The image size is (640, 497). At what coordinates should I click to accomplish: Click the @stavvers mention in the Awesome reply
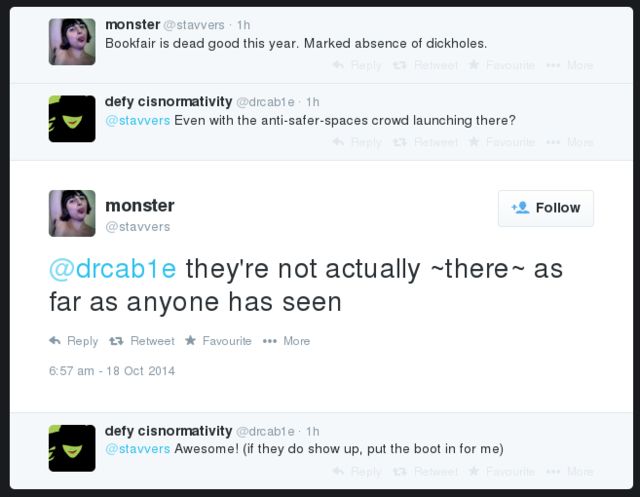[x=137, y=449]
